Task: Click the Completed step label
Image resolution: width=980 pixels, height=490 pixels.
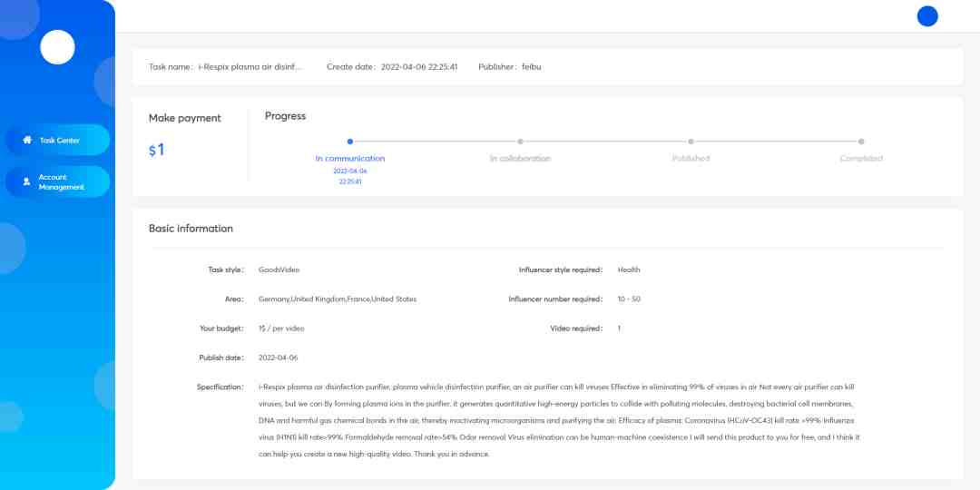Action: (x=861, y=159)
